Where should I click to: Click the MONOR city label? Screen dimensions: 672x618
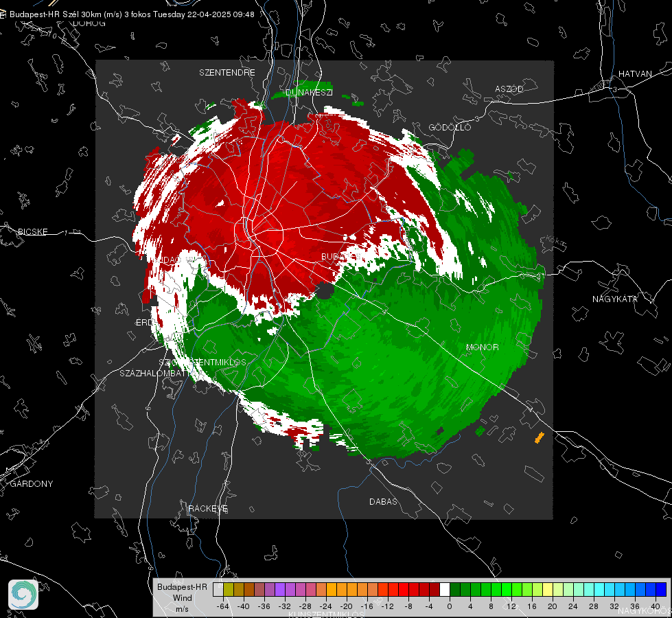tap(482, 347)
